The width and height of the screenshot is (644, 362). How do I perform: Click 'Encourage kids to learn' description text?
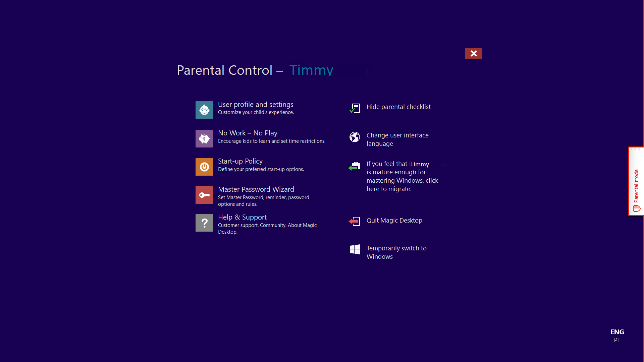[x=272, y=141]
